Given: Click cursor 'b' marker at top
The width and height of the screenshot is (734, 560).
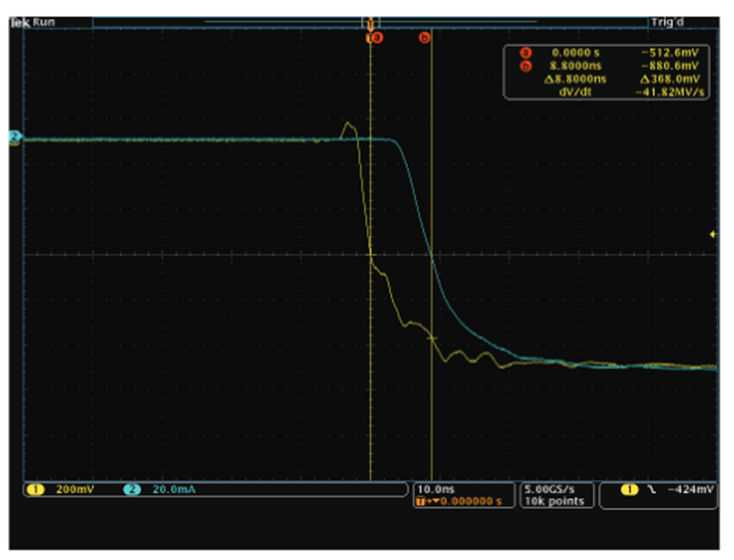Looking at the screenshot, I should point(424,38).
